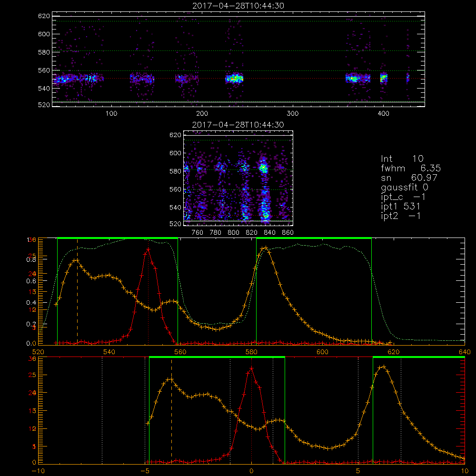The height and width of the screenshot is (476, 476).
Task: Click the red peak at 551 in the upper profile plot
Action: coord(148,249)
